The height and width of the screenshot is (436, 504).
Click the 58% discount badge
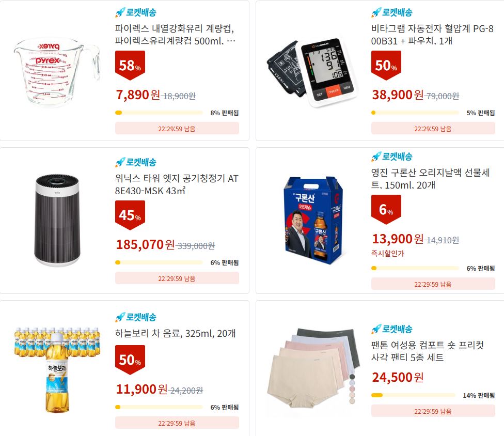click(x=130, y=65)
